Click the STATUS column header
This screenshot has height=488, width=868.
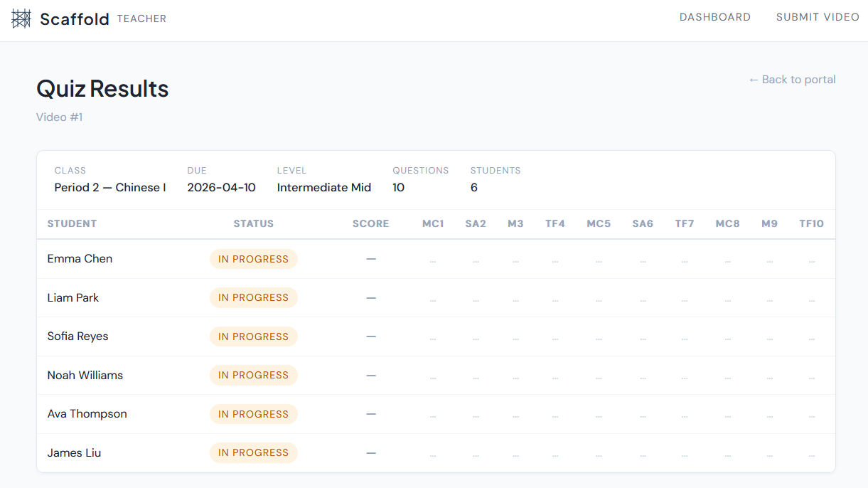coord(253,223)
